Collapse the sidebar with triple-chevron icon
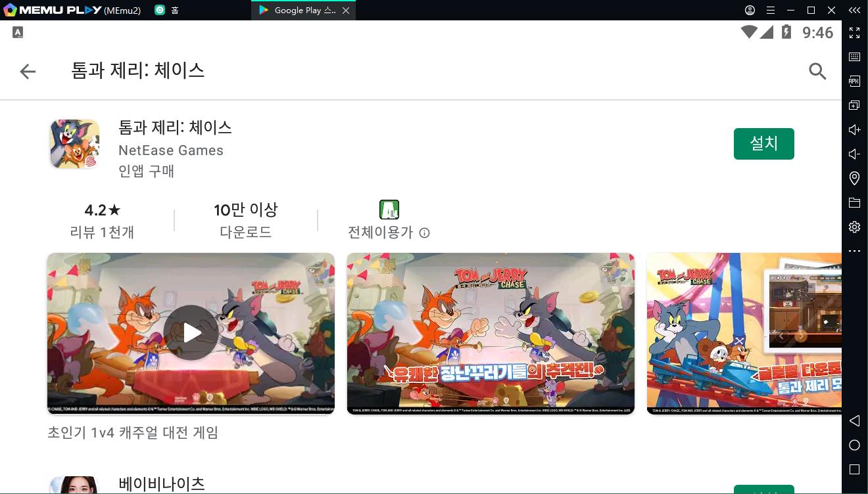 click(854, 11)
